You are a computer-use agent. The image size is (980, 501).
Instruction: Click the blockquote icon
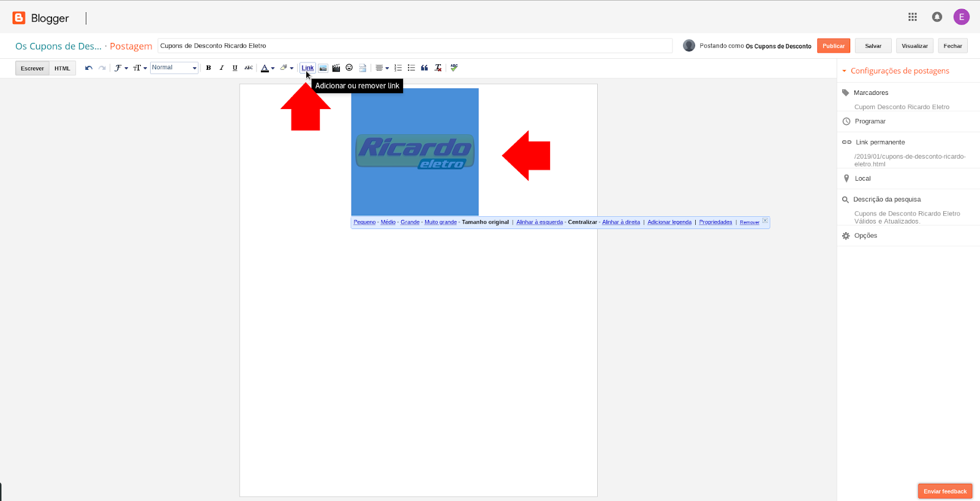[x=424, y=68]
